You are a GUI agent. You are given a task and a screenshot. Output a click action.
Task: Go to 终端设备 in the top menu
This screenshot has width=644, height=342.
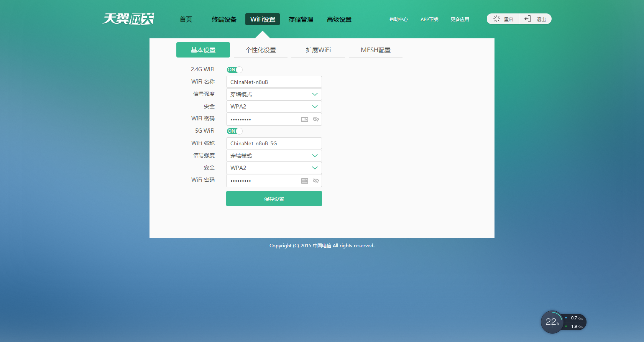(x=224, y=20)
